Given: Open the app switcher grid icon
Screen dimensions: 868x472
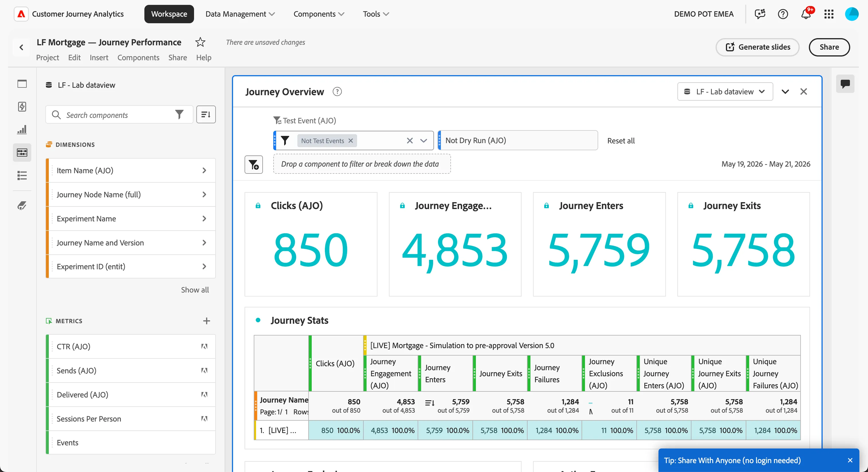Looking at the screenshot, I should coord(829,14).
